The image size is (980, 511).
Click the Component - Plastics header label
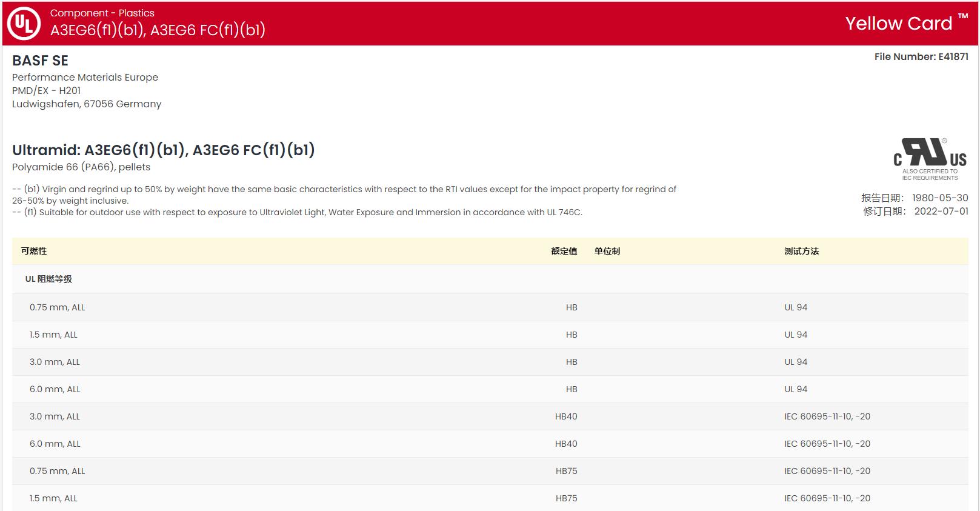[x=102, y=13]
